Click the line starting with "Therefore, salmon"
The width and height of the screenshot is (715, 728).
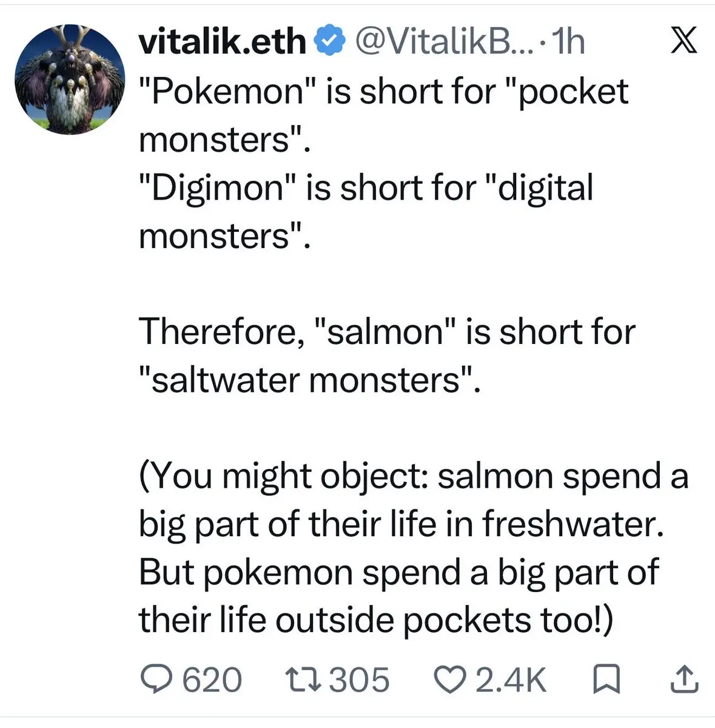[388, 332]
